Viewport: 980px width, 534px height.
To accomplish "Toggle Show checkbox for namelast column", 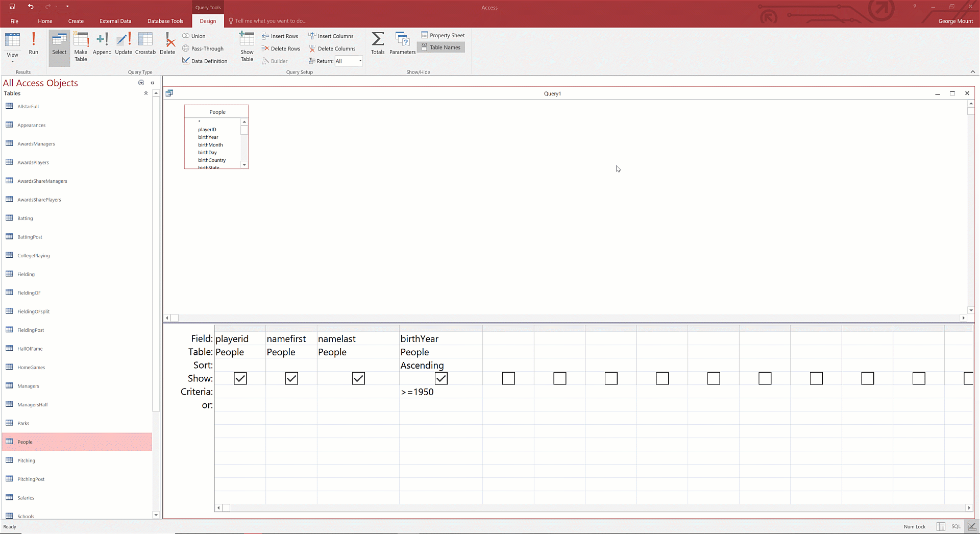I will (x=358, y=378).
